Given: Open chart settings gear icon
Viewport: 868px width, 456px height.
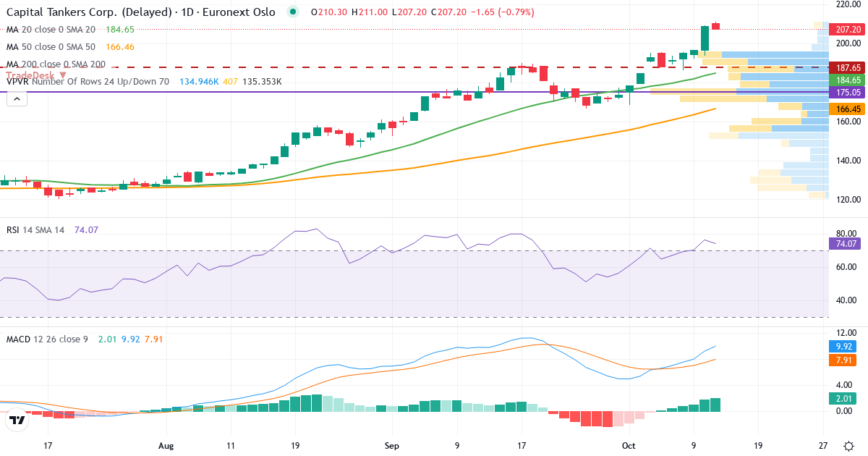Looking at the screenshot, I should (848, 445).
